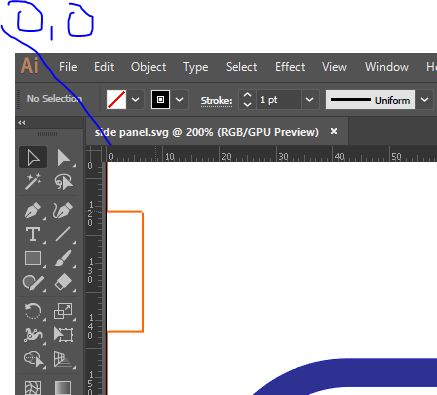Choose the Rotate tool
The image size is (437, 395).
[x=33, y=311]
